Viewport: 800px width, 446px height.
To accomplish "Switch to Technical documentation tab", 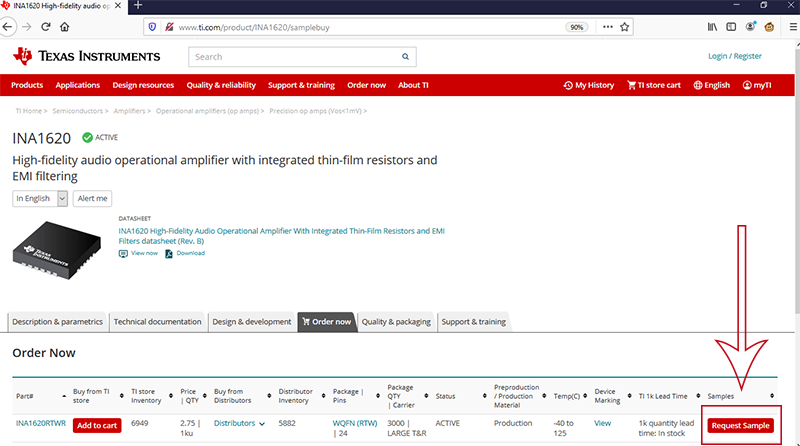I will (x=157, y=322).
